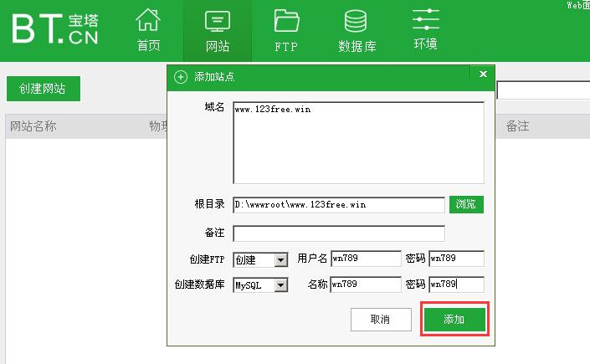Click the 添加 button

tap(454, 320)
